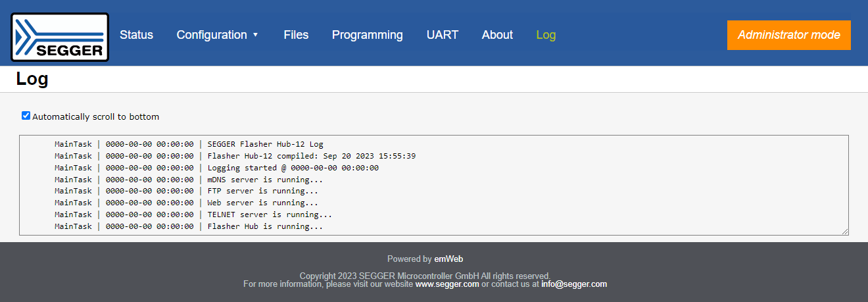Viewport: 868px width, 302px height.
Task: Open the UART page
Action: click(442, 35)
